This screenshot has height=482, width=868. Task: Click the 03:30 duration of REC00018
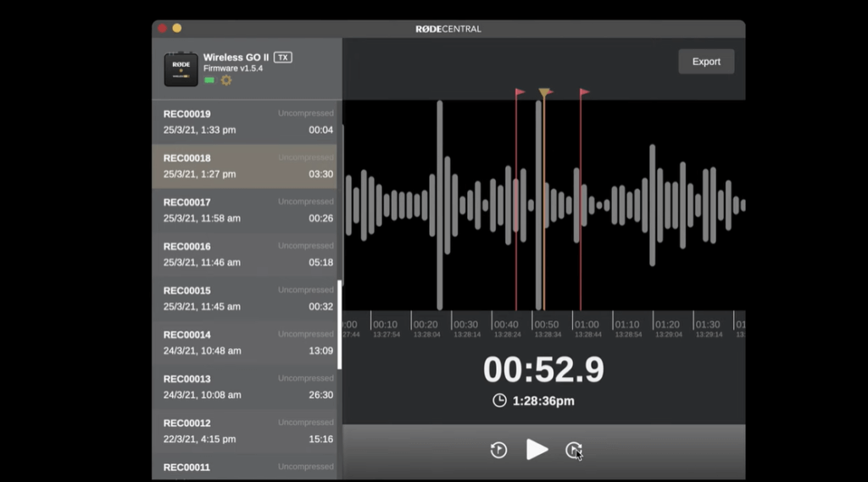click(321, 175)
